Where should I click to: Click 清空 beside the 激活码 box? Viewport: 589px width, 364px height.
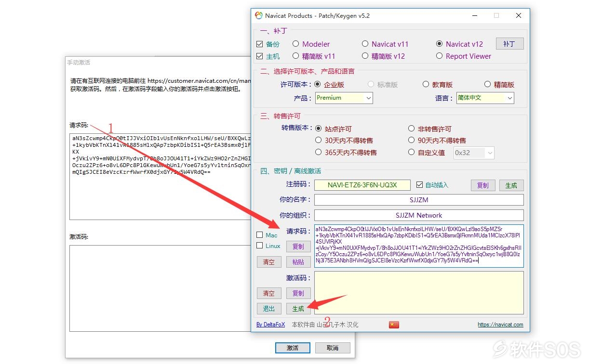point(268,293)
